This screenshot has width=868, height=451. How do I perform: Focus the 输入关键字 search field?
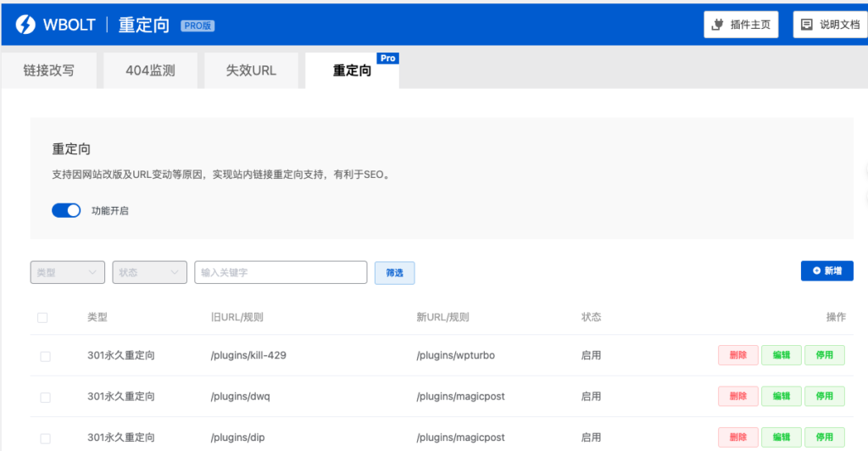click(281, 272)
